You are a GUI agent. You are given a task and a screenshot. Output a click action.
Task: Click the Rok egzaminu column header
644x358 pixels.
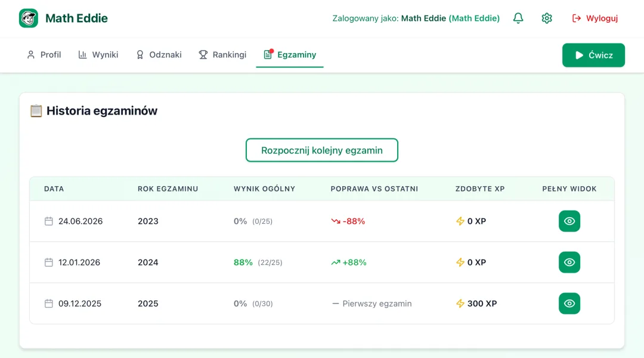168,189
